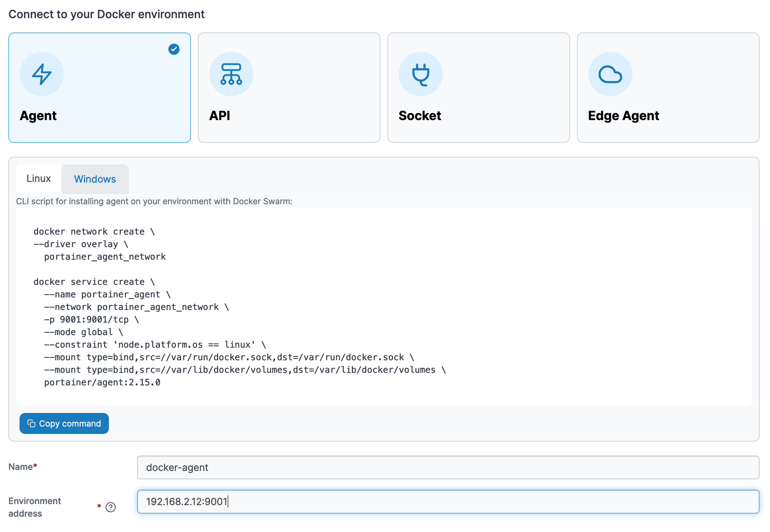Click the API network diagram icon
The height and width of the screenshot is (532, 770).
[231, 74]
